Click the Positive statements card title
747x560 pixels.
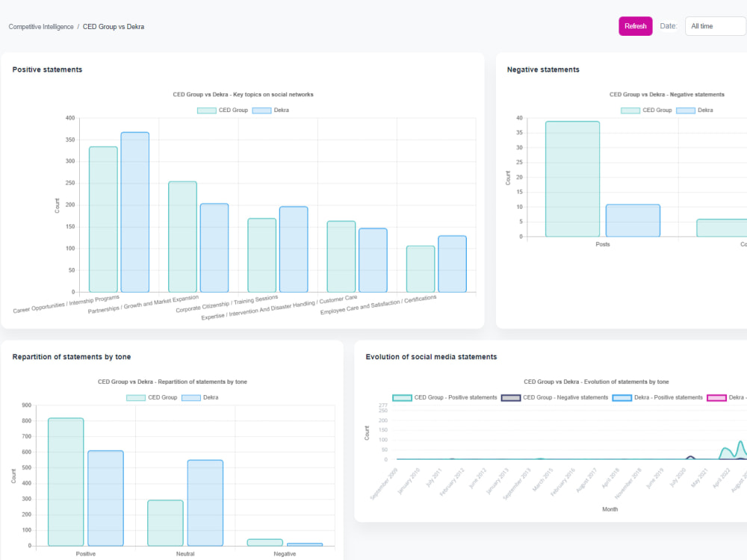pos(47,69)
